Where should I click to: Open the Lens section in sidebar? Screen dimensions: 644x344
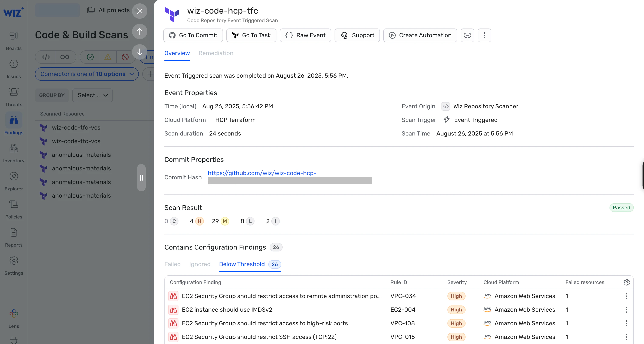coord(14,318)
